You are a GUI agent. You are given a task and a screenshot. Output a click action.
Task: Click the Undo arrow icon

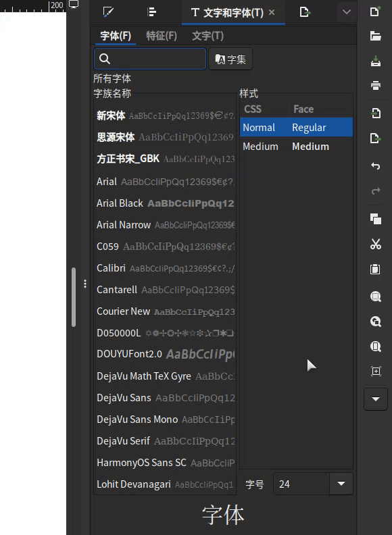376,165
